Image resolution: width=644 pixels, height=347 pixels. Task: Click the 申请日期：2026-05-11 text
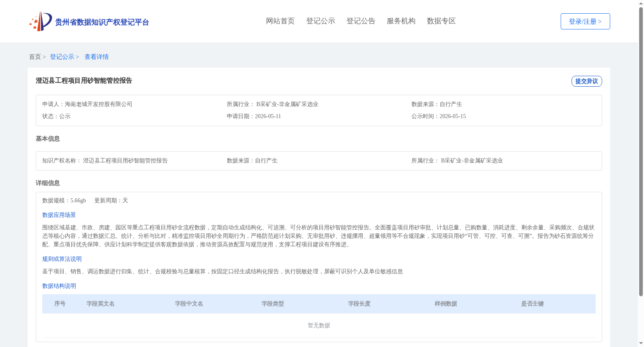click(x=254, y=116)
